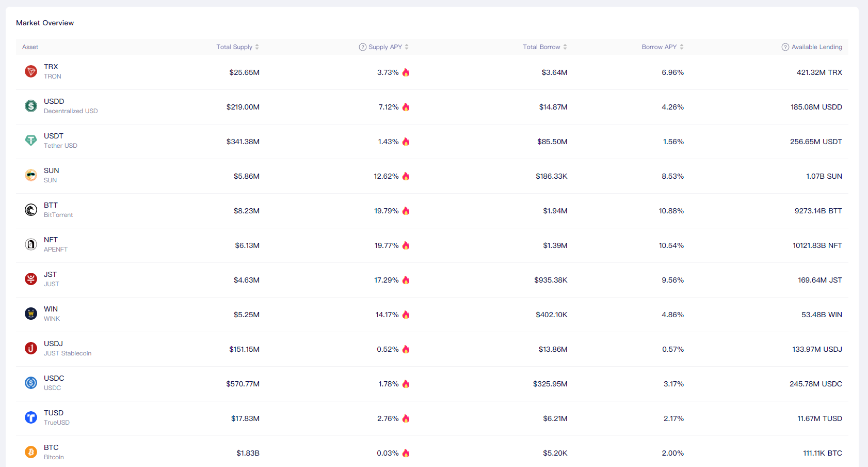Select the 10121.83B NFT available lending

click(817, 245)
